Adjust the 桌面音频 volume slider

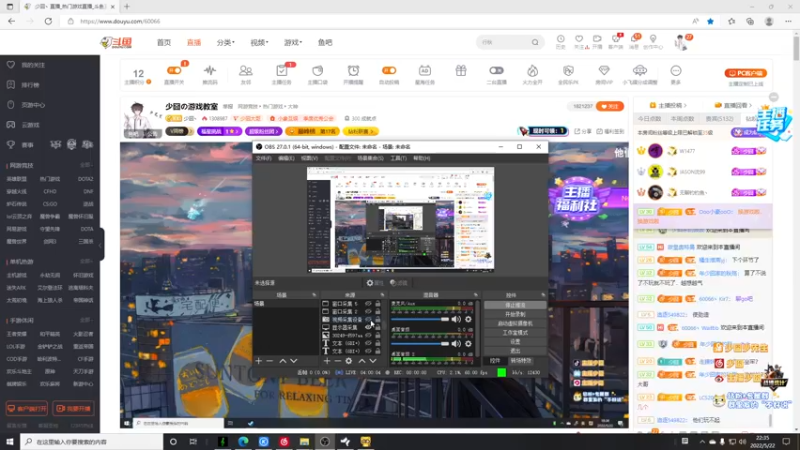tap(420, 344)
